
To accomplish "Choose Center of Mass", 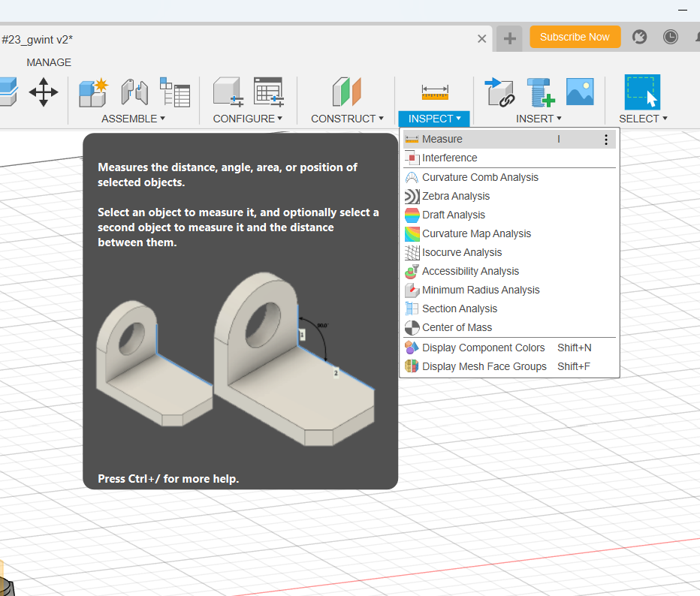I will click(x=509, y=327).
